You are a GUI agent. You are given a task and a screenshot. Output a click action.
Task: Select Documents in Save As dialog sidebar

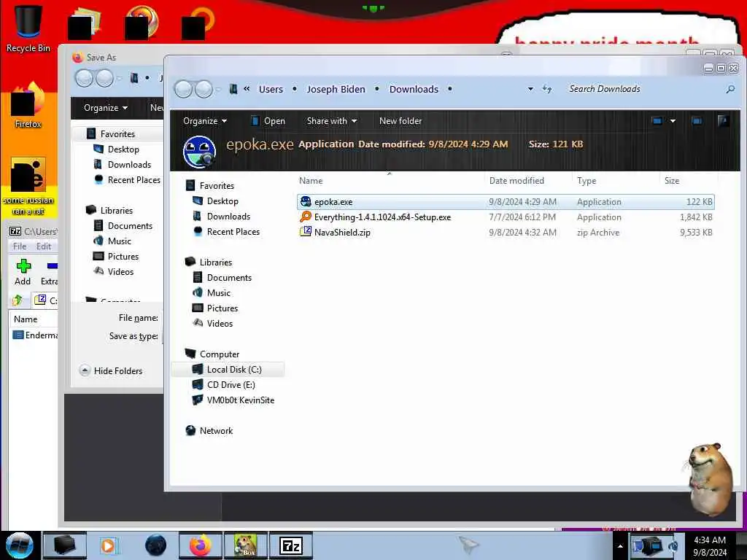(x=130, y=226)
